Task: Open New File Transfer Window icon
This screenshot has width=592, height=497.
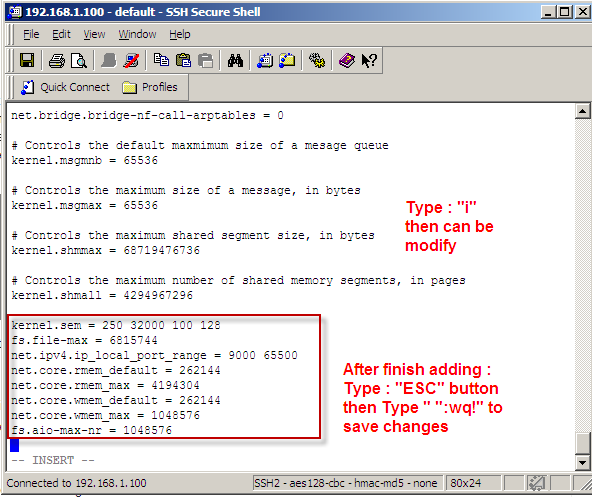Action: tap(287, 60)
